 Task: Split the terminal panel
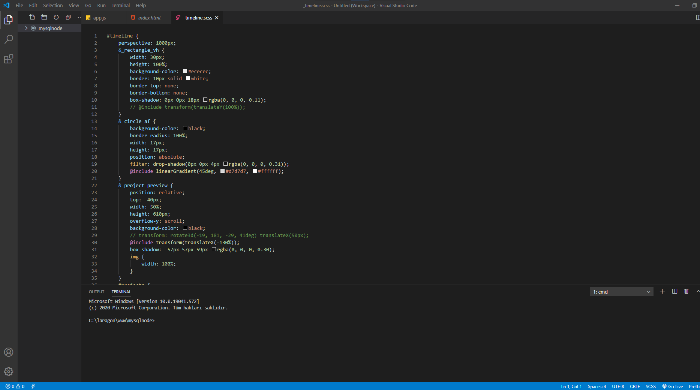tap(675, 291)
